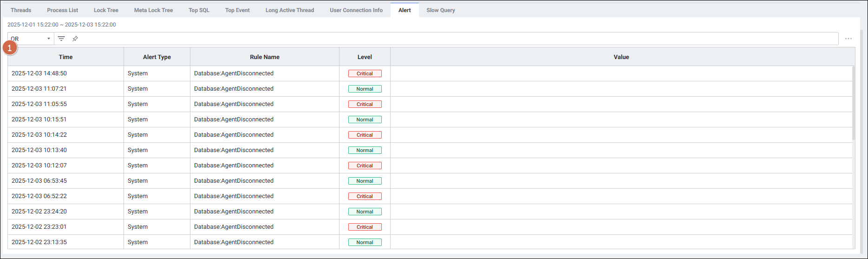Click Normal badge on 23:13:35 row

coord(365,242)
